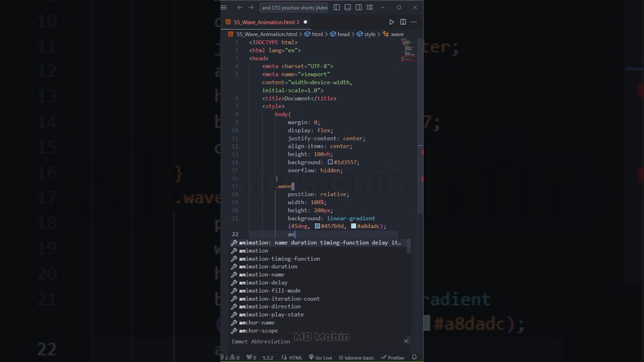644x362 pixels.
Task: Start the Go Live server
Action: click(x=320, y=358)
